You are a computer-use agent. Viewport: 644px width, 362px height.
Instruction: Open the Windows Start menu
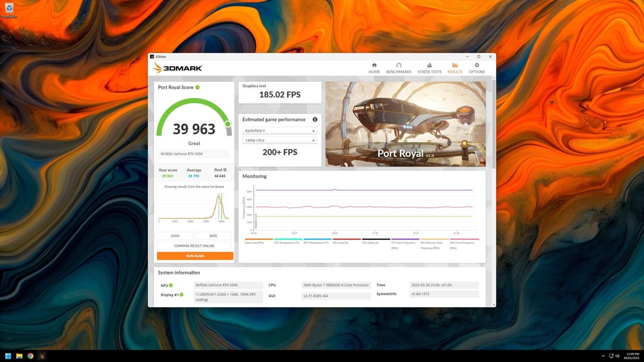8,356
